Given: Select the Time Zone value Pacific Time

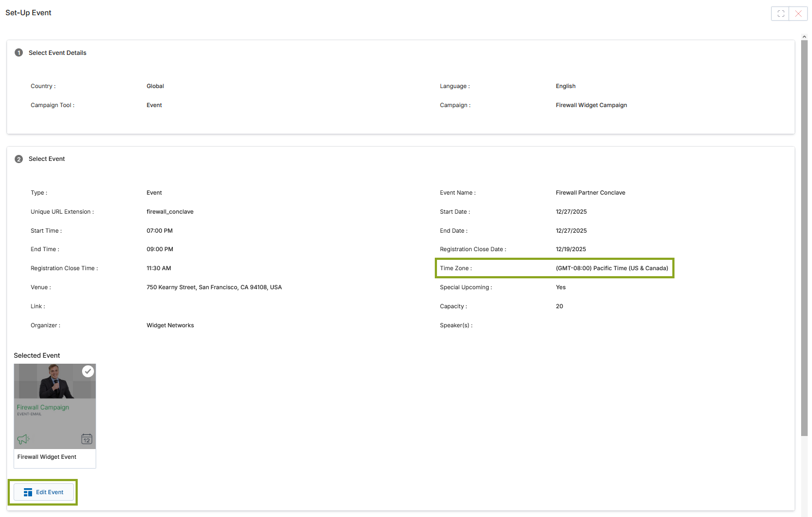Looking at the screenshot, I should pyautogui.click(x=612, y=268).
